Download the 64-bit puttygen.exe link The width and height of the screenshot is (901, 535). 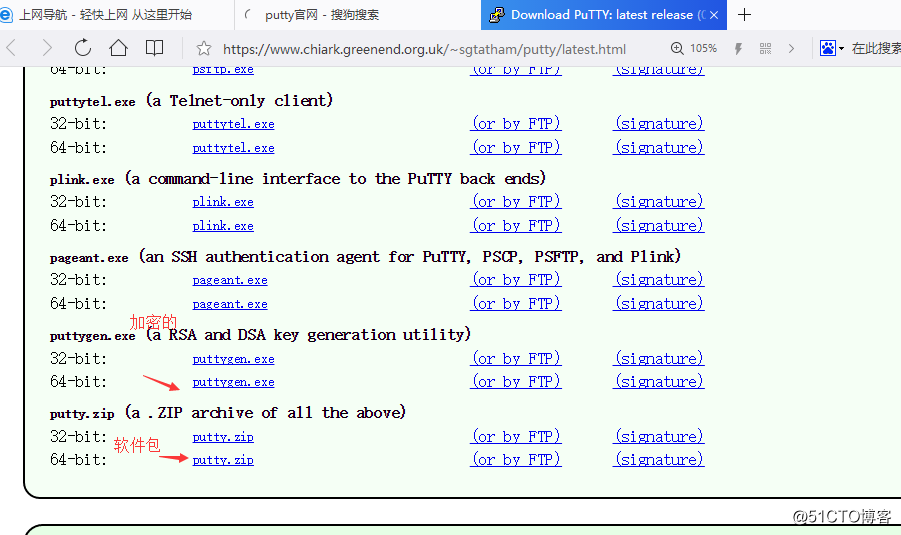point(233,382)
